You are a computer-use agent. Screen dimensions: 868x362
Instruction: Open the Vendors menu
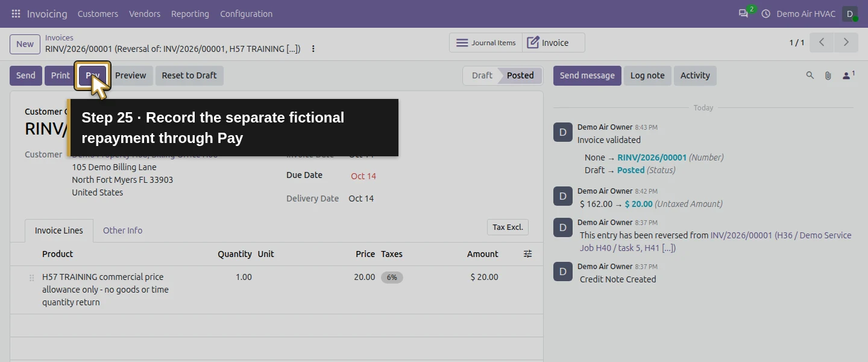(145, 13)
